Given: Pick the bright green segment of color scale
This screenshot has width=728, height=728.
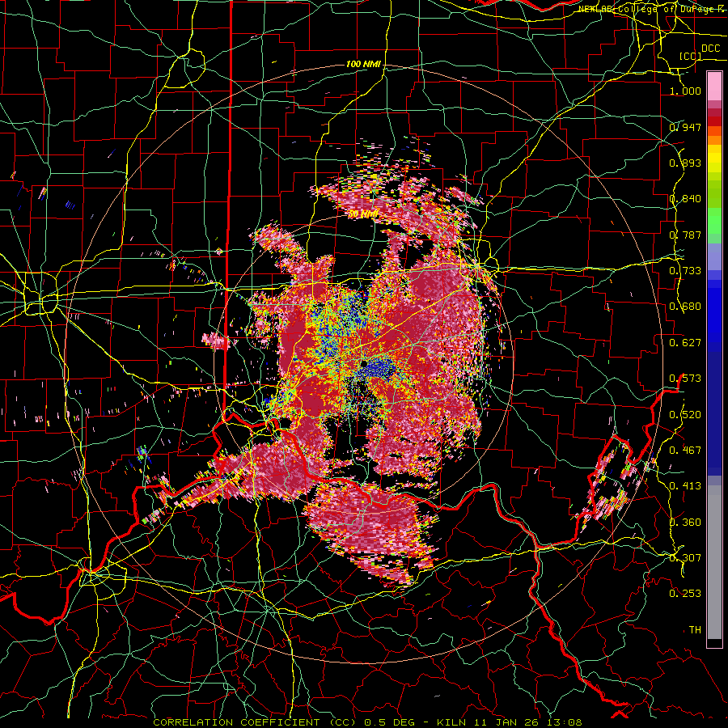Looking at the screenshot, I should 714,221.
